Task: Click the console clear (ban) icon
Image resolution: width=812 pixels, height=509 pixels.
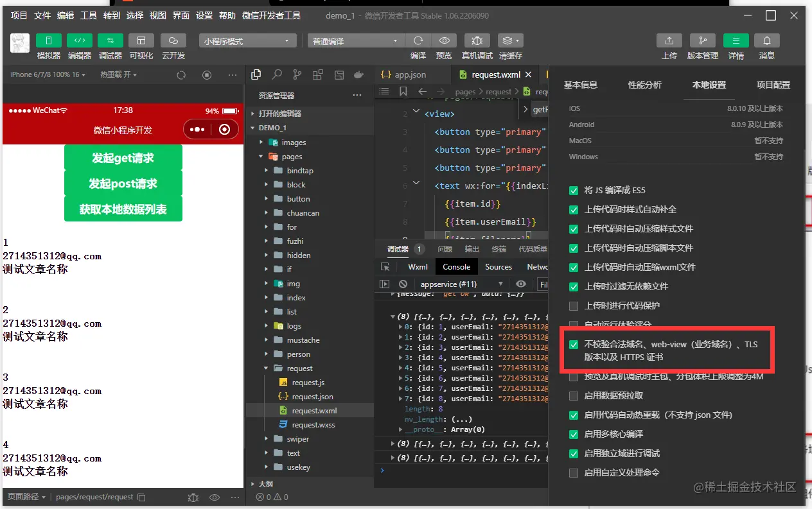Action: click(403, 284)
